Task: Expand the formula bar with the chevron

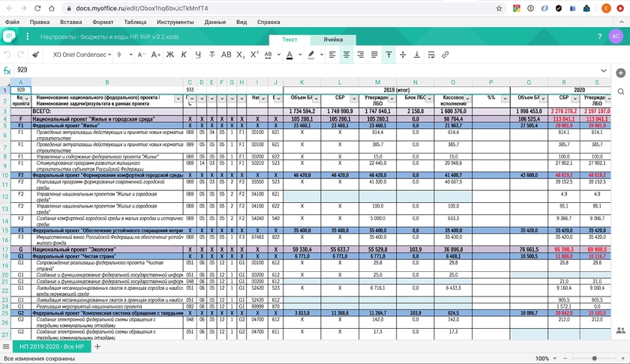Action: 604,71
